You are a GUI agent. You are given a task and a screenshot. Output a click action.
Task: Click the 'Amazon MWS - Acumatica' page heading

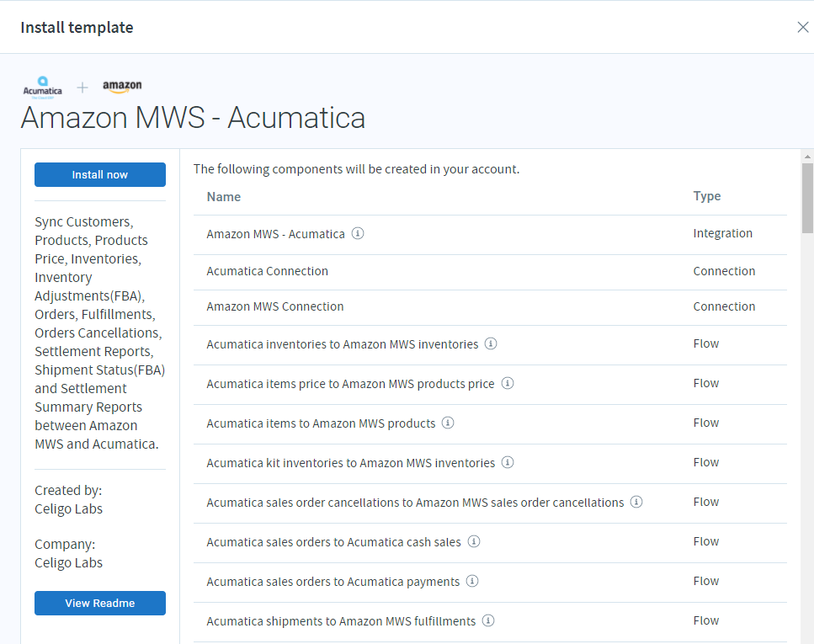click(x=193, y=117)
